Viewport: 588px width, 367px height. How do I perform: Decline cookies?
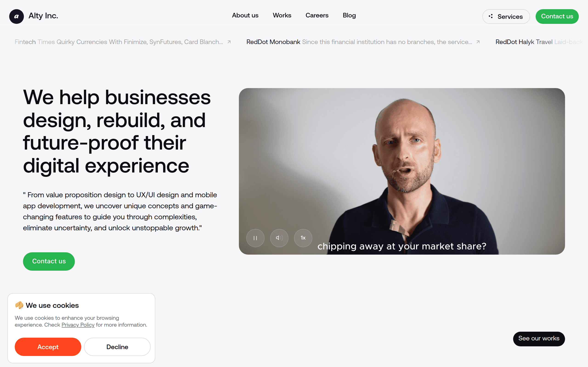click(117, 347)
